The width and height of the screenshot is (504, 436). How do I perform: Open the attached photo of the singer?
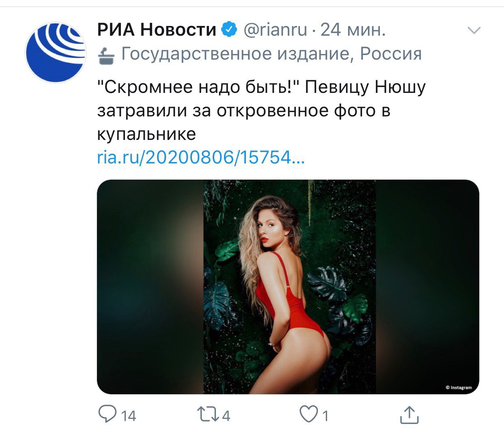288,287
